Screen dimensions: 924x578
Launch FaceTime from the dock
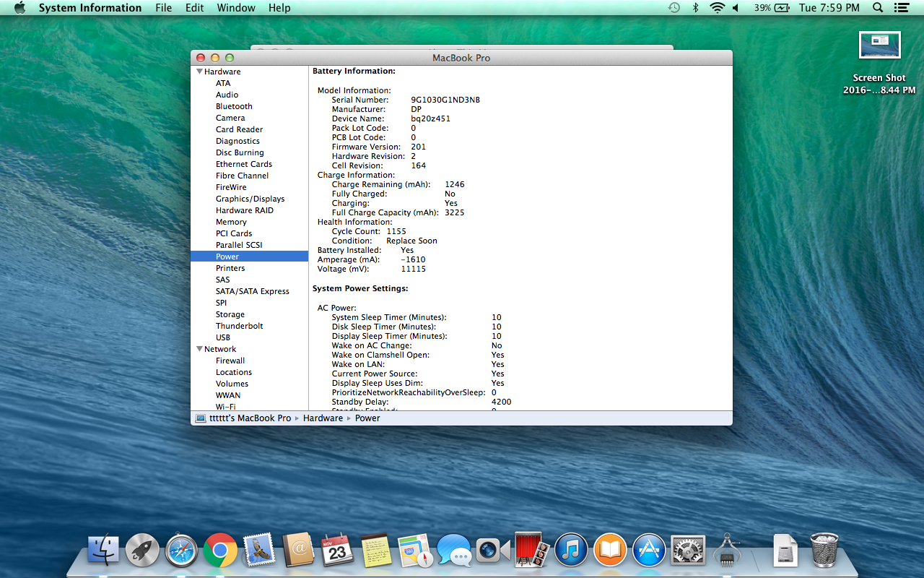pos(493,551)
